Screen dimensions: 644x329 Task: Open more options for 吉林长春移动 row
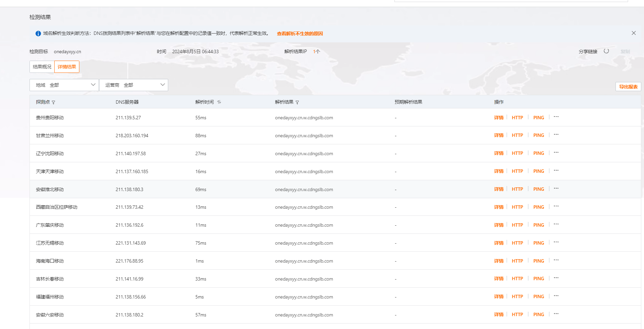556,278
